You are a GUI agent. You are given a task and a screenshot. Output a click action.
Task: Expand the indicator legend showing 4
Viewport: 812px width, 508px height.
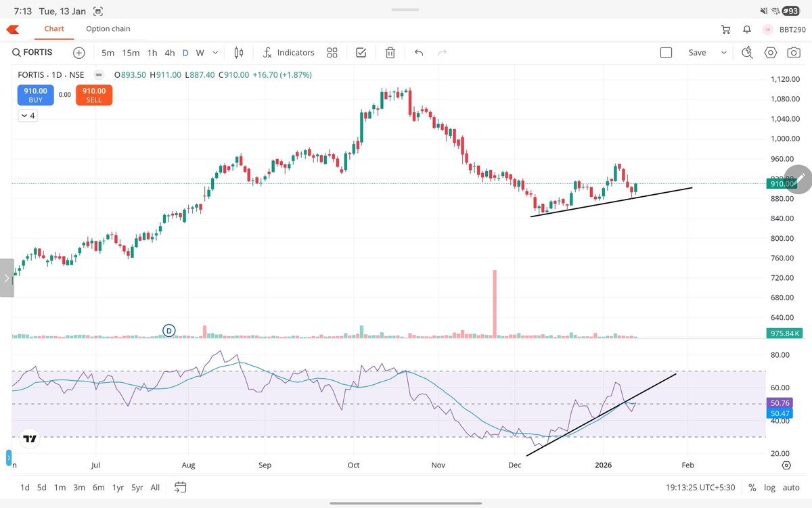[x=27, y=116]
